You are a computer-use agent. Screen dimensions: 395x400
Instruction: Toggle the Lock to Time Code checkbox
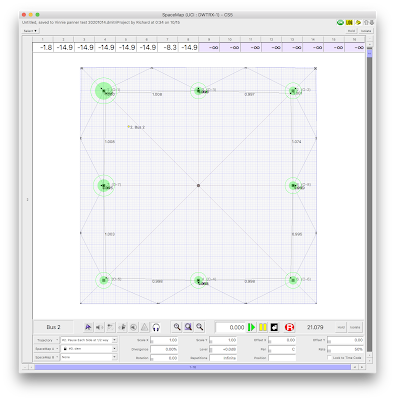(329, 358)
